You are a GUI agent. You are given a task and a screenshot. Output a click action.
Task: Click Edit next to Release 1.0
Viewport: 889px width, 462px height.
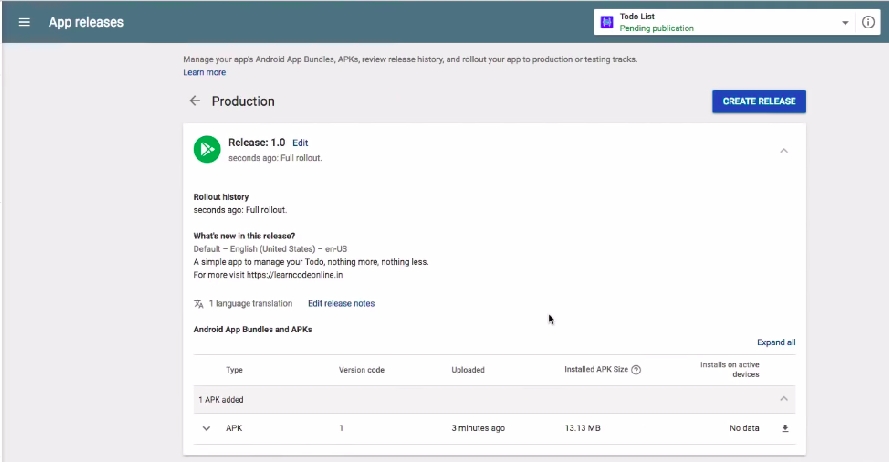point(300,143)
